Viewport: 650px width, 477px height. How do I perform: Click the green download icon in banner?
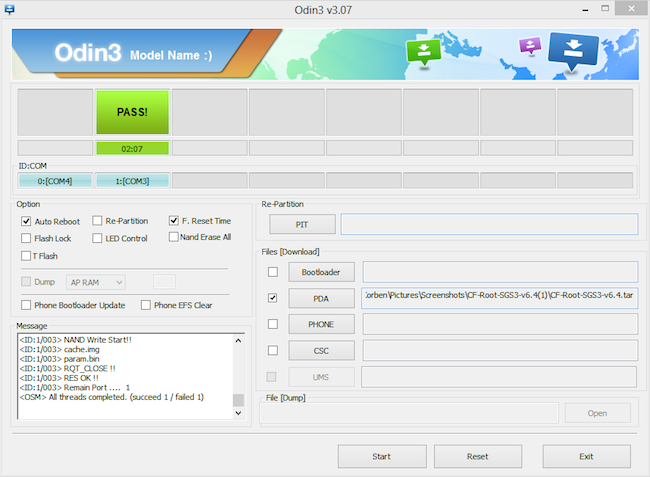(x=424, y=52)
